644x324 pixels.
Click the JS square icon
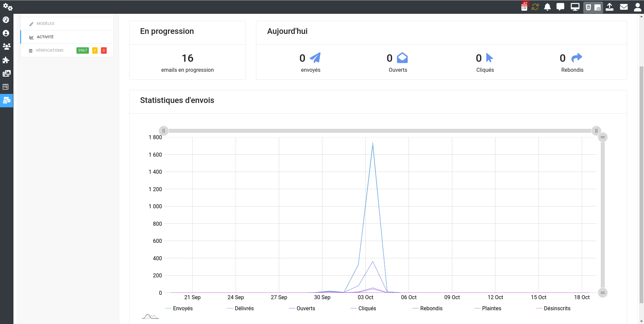point(598,7)
